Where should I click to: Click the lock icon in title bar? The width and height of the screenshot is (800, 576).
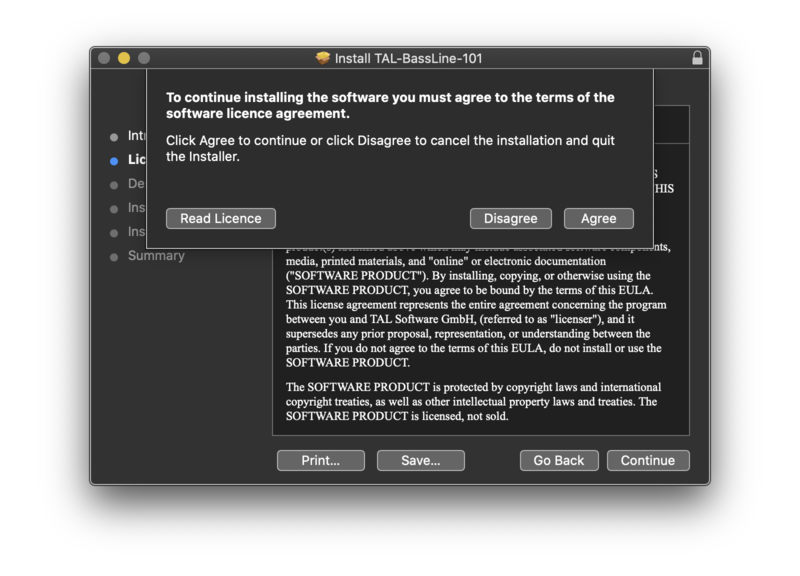[697, 58]
